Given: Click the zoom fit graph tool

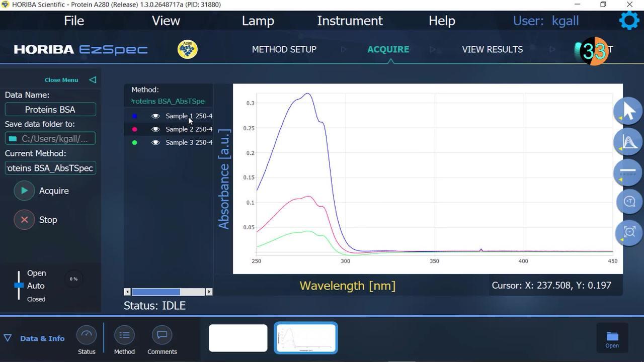Looking at the screenshot, I should coord(629,232).
